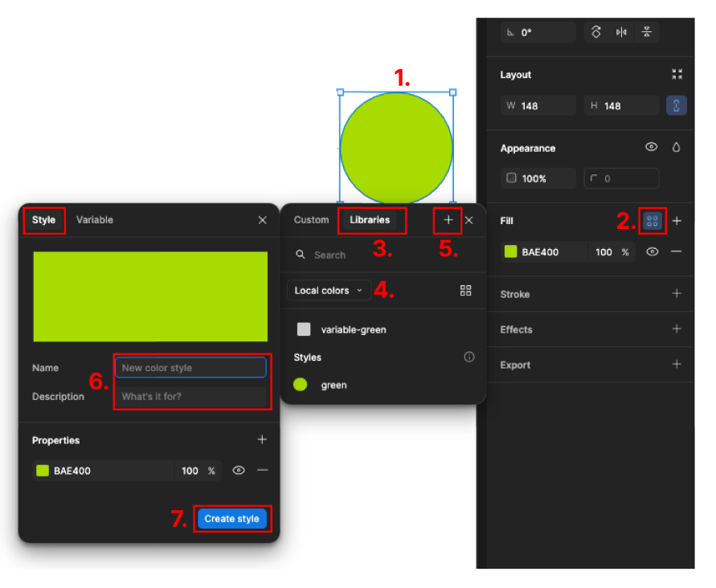Open the BAE400 fill color swatch in the Fill section
The width and height of the screenshot is (716, 588).
(x=510, y=251)
